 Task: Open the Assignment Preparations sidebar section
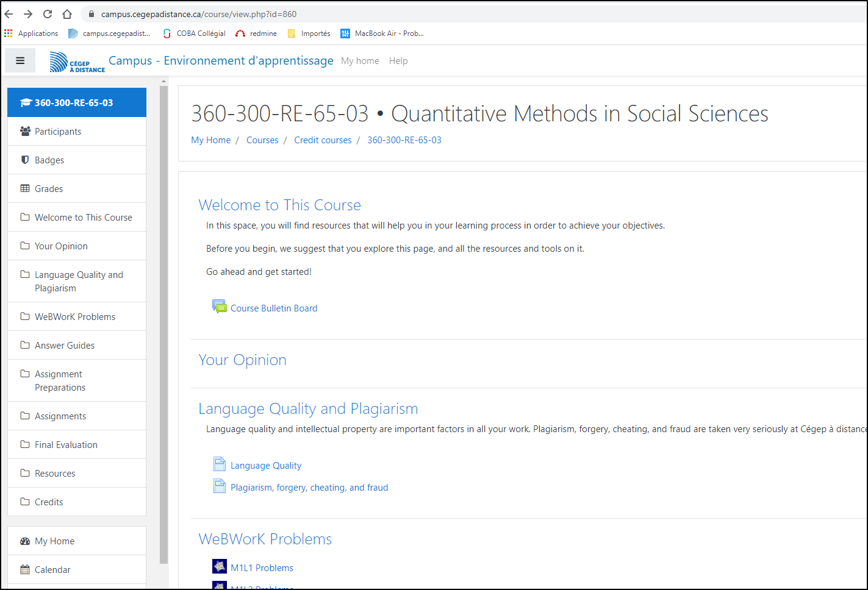60,381
